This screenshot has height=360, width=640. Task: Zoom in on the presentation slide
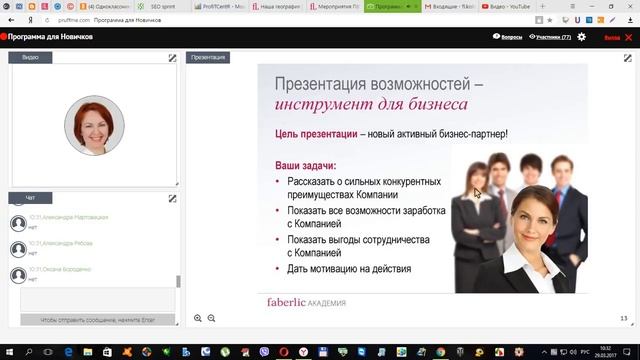[x=198, y=318]
